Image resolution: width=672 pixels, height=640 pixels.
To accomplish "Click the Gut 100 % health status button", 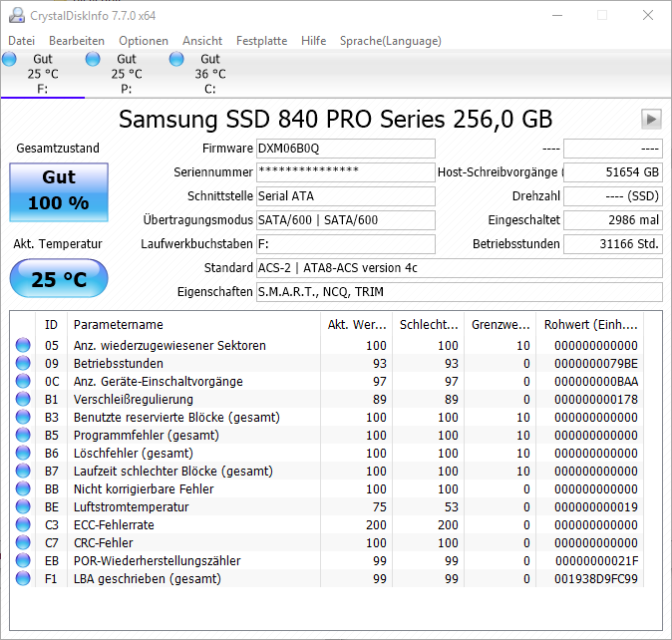I will tap(59, 192).
